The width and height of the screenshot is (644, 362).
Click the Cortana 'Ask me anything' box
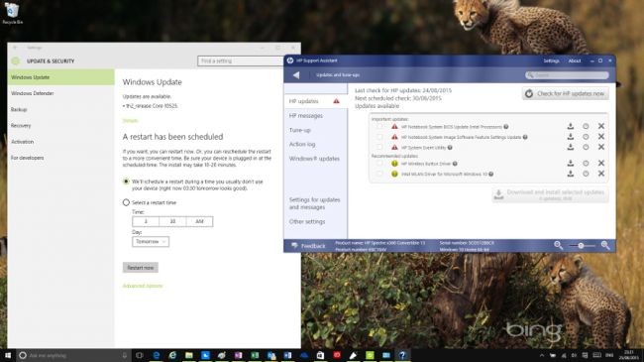[x=74, y=355]
